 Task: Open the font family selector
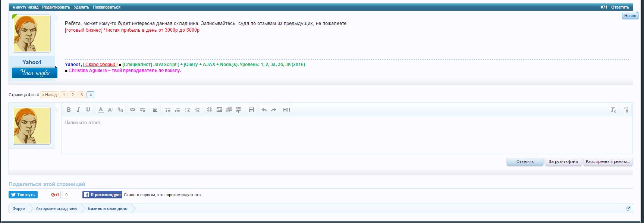[x=120, y=110]
